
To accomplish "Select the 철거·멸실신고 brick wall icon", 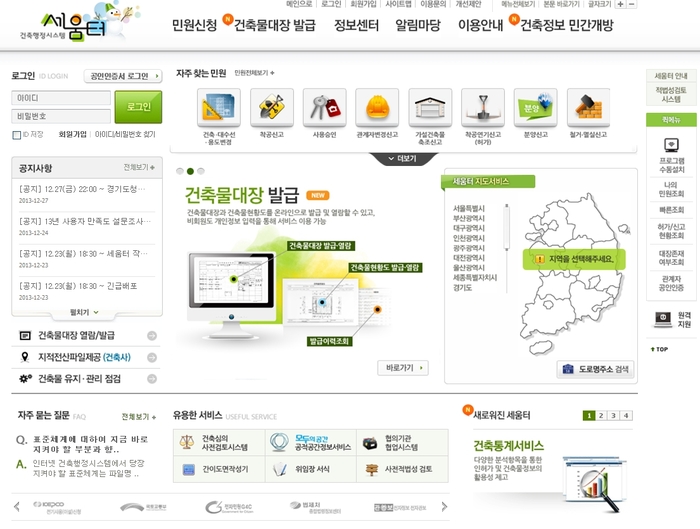I will [587, 107].
